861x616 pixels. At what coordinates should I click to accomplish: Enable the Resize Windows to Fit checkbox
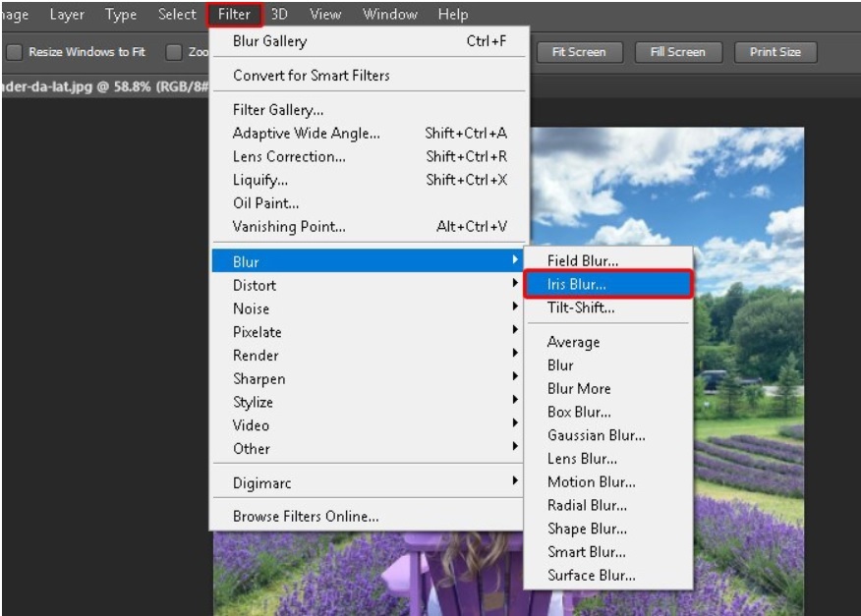click(14, 51)
